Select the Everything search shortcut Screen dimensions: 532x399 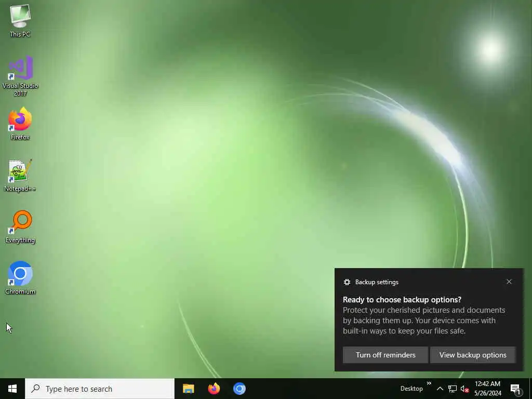click(20, 227)
